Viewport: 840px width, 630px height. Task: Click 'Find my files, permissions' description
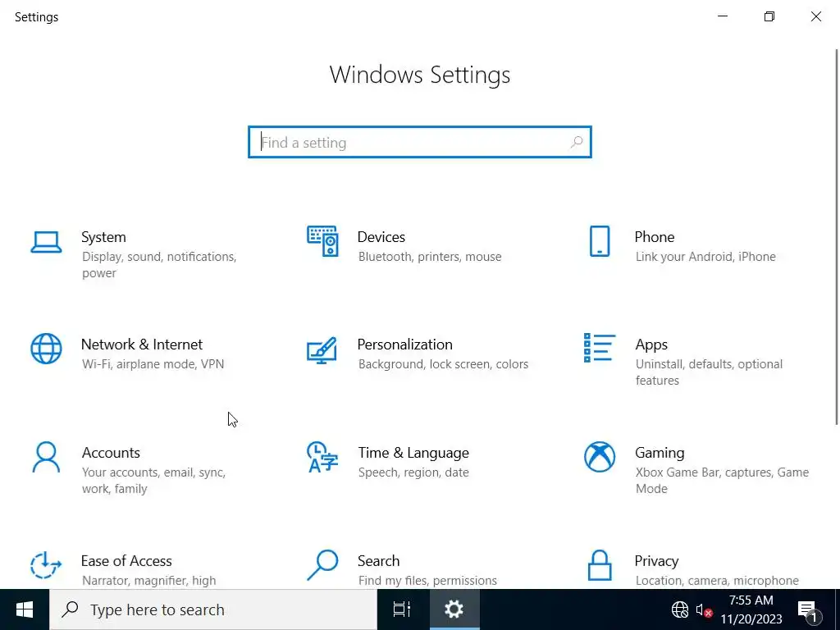coord(427,581)
